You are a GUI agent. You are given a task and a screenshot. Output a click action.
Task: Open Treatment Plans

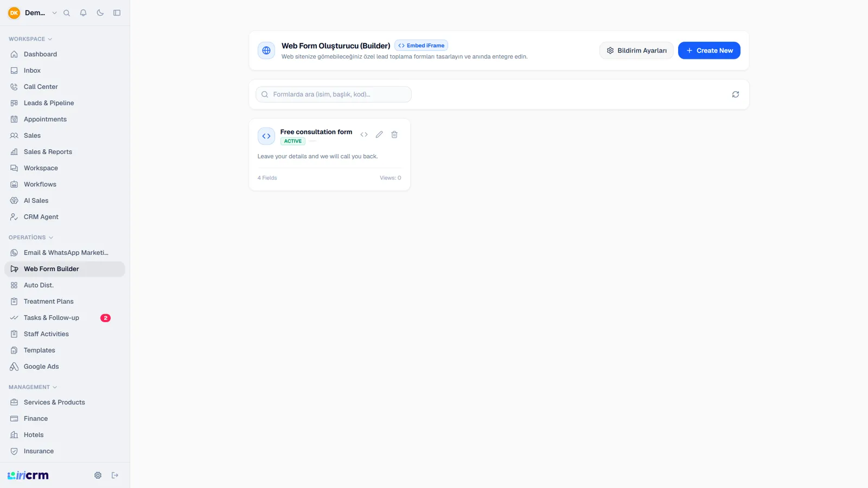coord(65,301)
